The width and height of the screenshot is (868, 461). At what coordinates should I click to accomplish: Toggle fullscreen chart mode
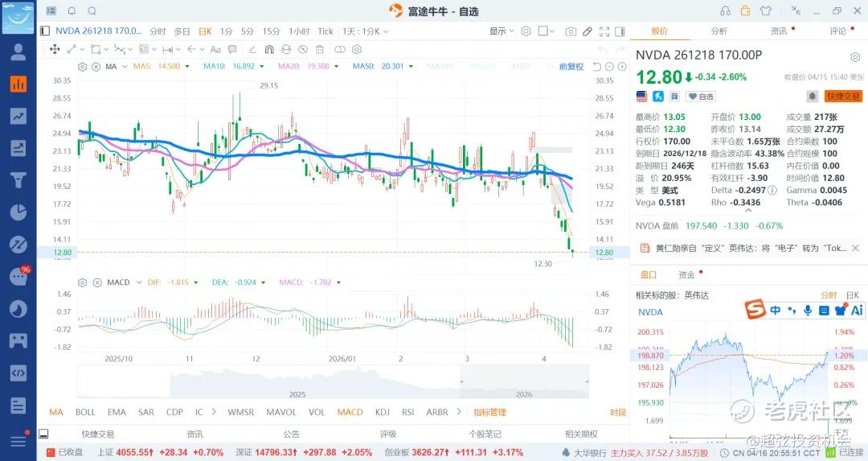point(604,31)
